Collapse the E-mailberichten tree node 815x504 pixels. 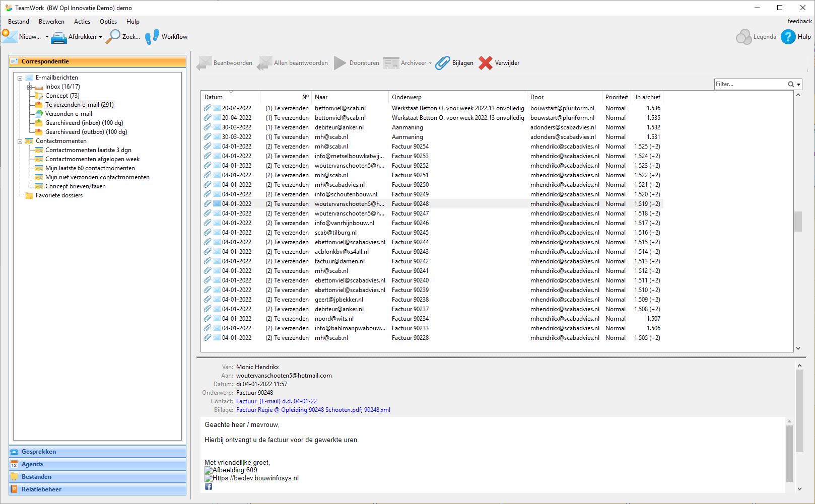pyautogui.click(x=20, y=78)
